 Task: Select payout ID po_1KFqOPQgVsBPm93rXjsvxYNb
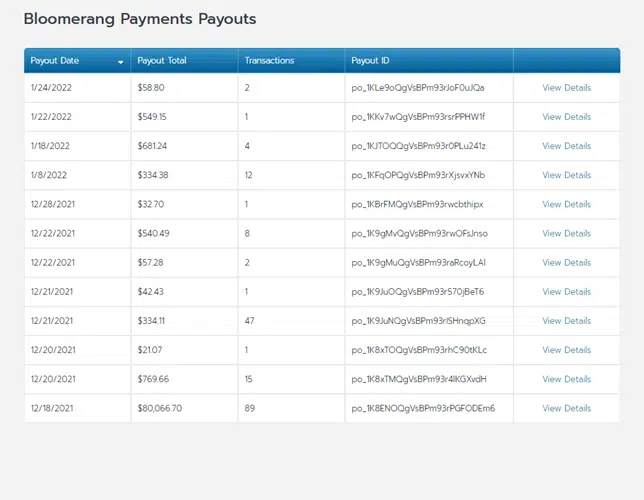pyautogui.click(x=418, y=175)
